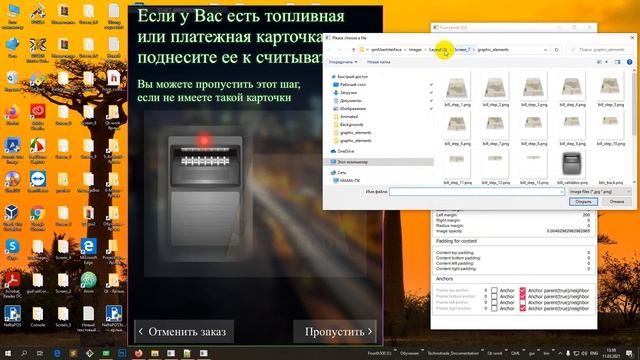Image resolution: width=640 pixels, height=360 pixels.
Task: Open Firefox desktop shortcut
Action: [x=12, y=114]
